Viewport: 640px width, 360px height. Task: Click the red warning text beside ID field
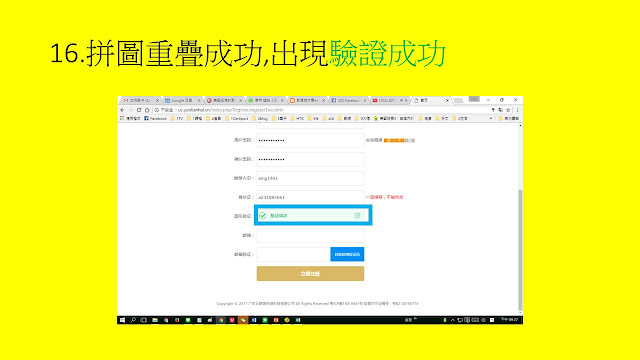point(384,197)
